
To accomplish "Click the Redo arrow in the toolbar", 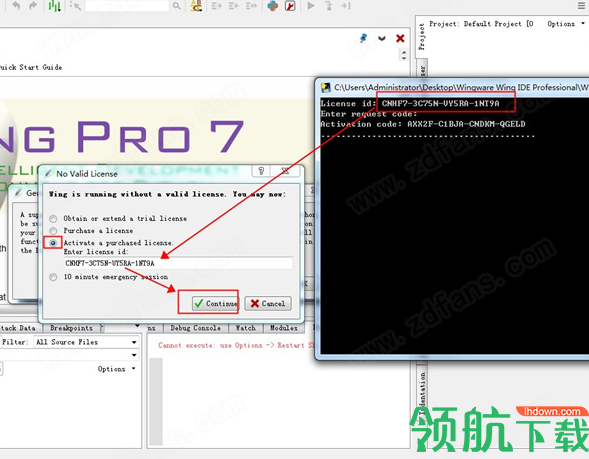I will [33, 6].
